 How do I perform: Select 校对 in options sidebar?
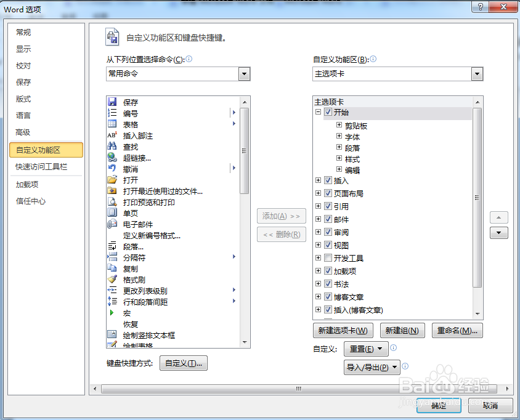[23, 66]
